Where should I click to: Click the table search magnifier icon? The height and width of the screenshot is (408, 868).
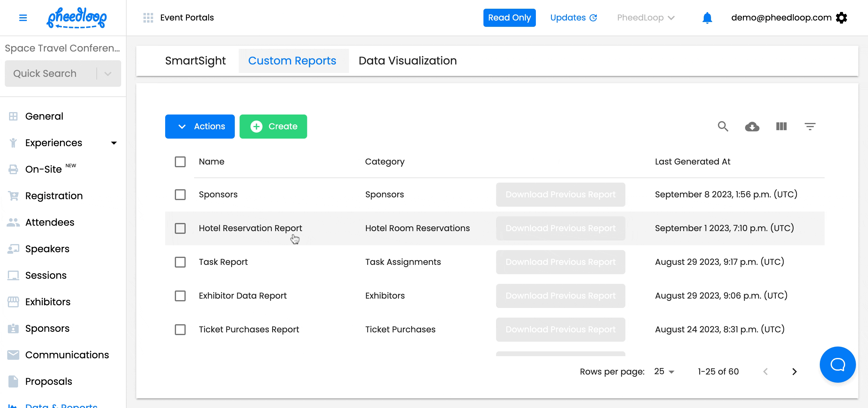[x=723, y=126]
